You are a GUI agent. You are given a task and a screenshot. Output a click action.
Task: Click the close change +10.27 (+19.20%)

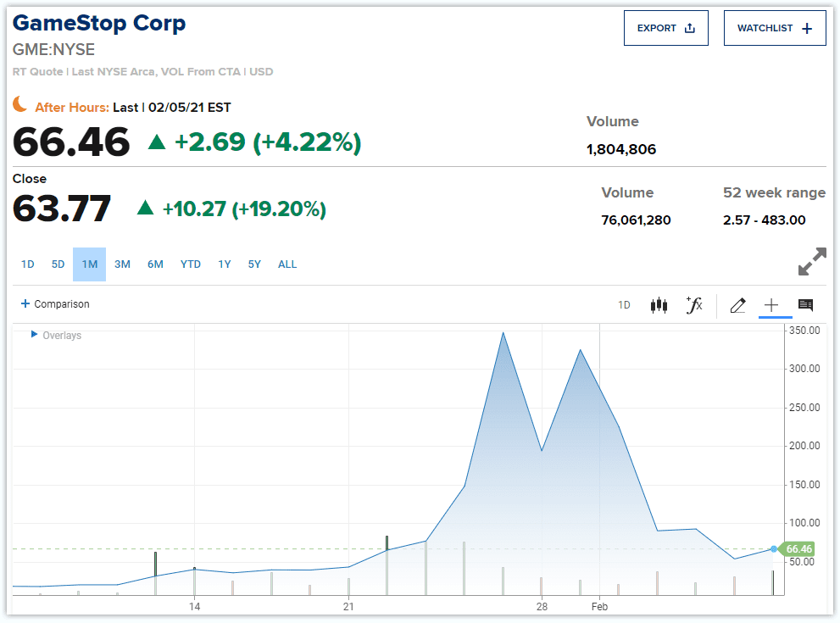point(244,209)
